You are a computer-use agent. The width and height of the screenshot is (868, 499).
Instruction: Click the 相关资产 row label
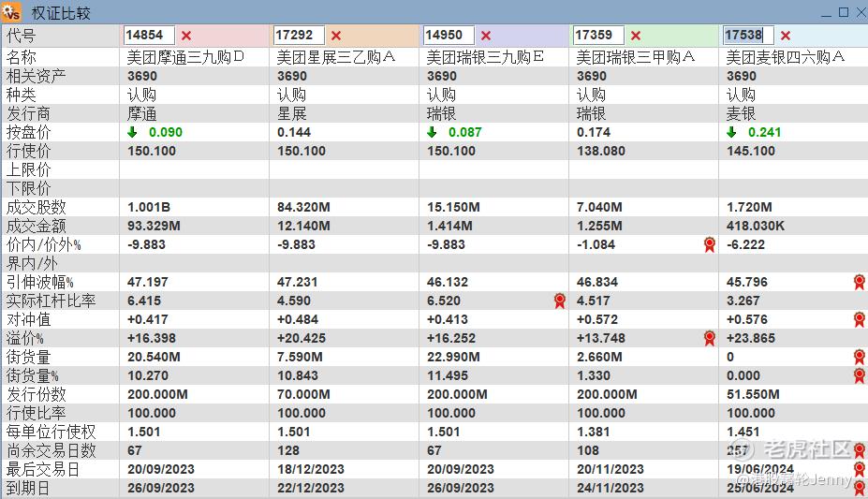coord(36,77)
